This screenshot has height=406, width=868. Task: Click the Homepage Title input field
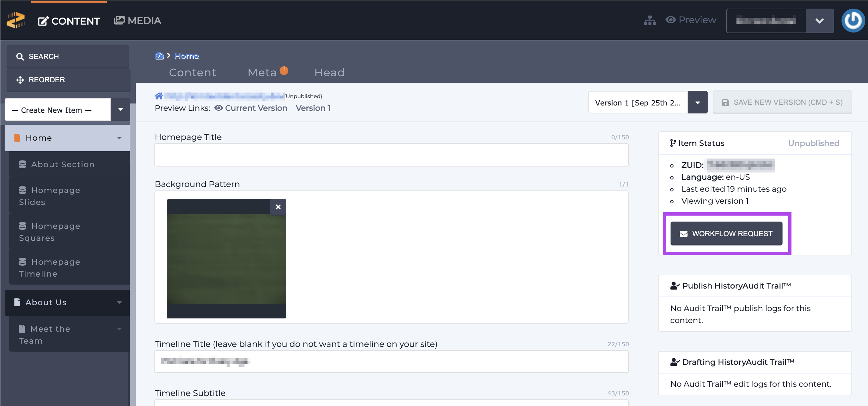click(391, 155)
